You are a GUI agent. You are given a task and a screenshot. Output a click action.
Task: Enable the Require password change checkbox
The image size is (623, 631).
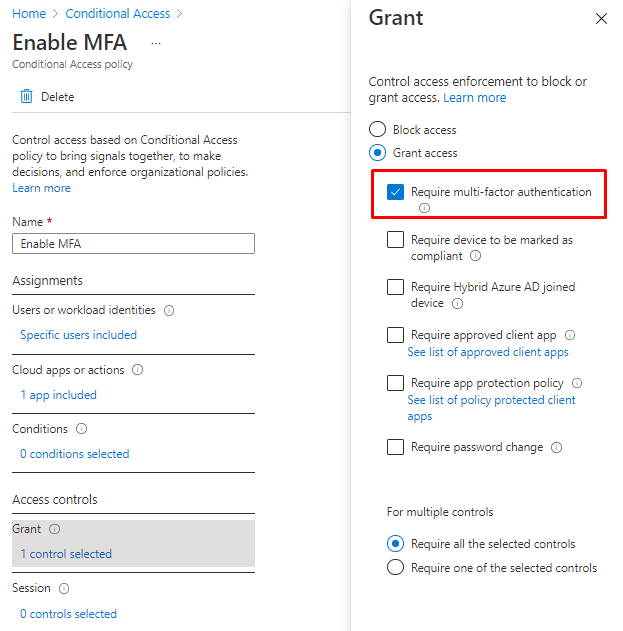click(396, 447)
